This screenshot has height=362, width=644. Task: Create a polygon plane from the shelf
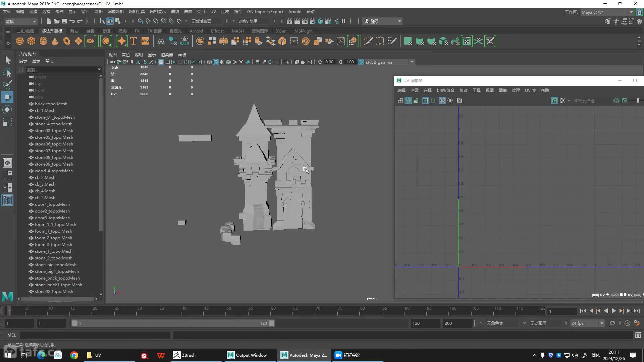[x=78, y=41]
